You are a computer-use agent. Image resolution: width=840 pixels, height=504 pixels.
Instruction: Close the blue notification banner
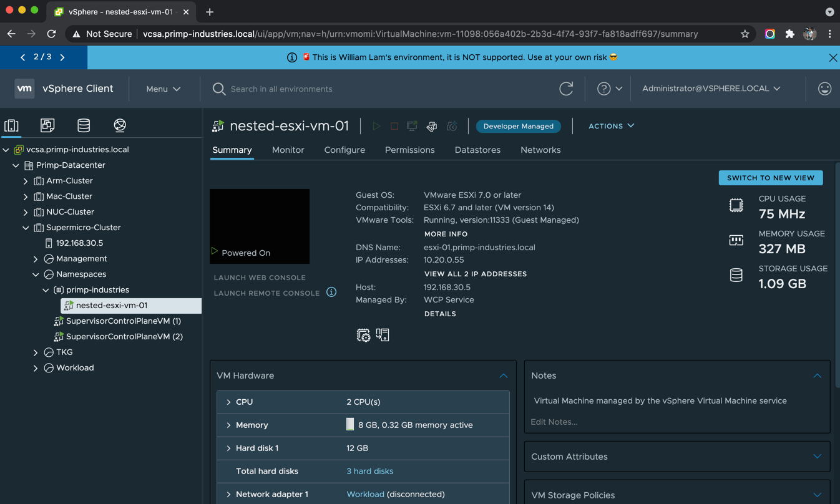833,57
